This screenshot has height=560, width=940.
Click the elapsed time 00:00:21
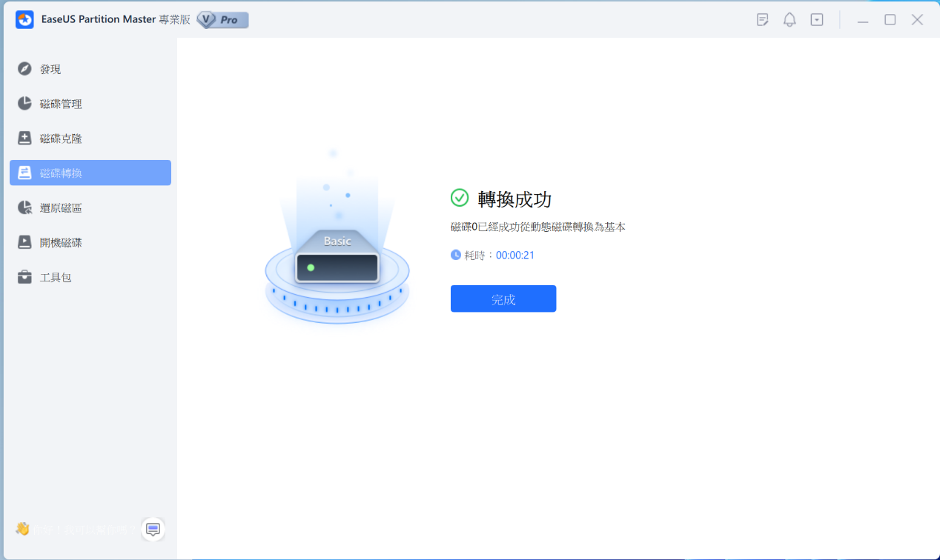coord(515,256)
